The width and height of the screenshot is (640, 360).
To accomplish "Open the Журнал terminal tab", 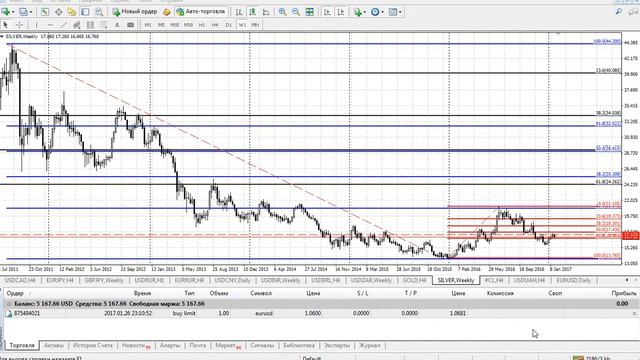I will (369, 345).
